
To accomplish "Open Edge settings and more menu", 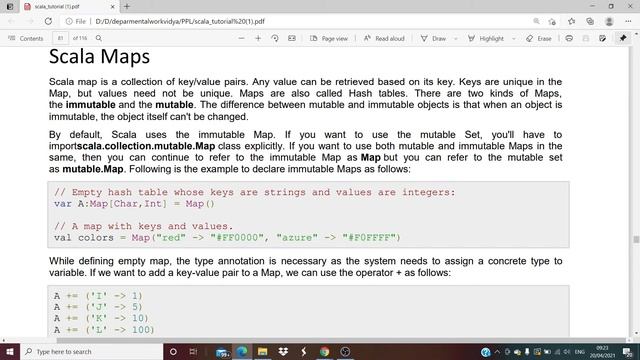I will click(x=628, y=21).
